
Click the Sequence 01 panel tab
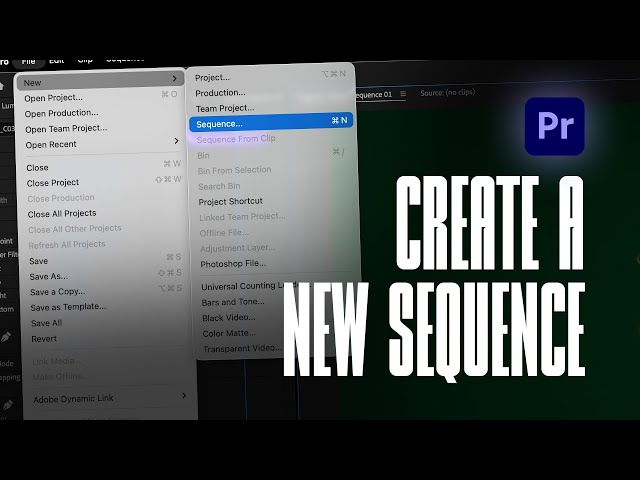373,94
